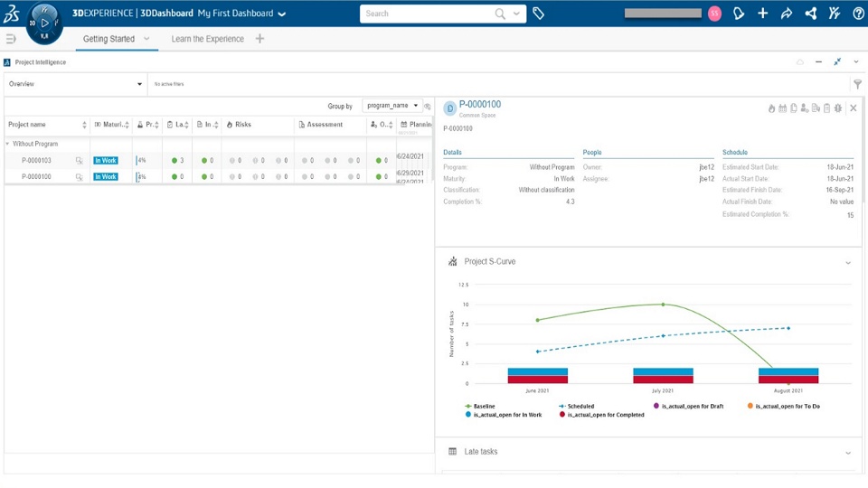
Task: Minimize the Project Intelligence widget
Action: click(818, 62)
